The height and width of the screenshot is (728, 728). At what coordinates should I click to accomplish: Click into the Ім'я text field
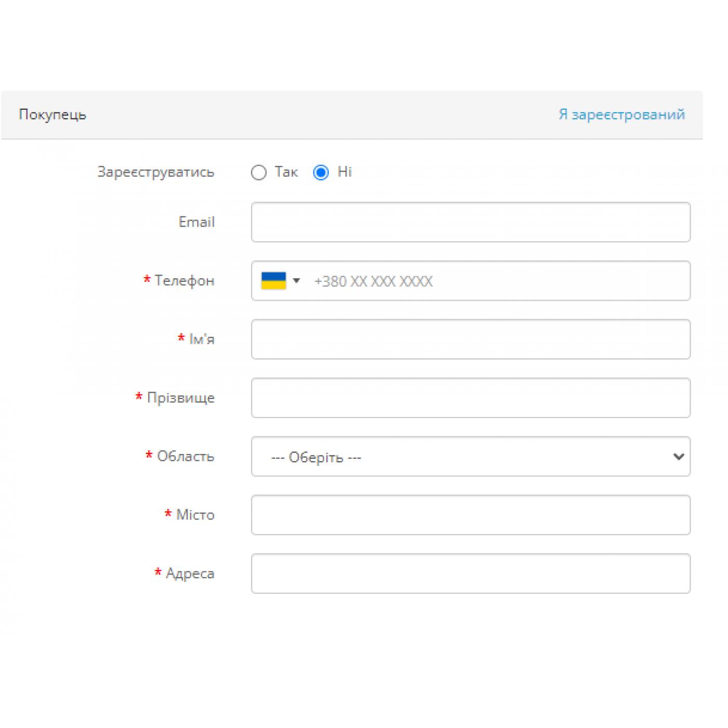point(471,340)
